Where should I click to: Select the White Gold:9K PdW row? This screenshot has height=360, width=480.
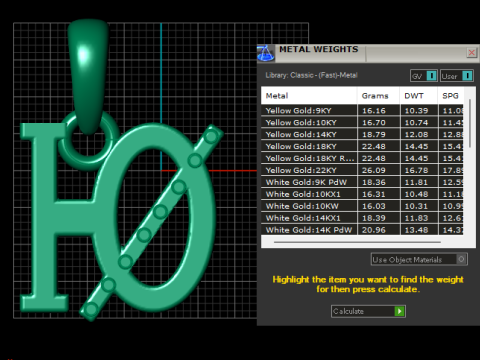[x=362, y=182]
